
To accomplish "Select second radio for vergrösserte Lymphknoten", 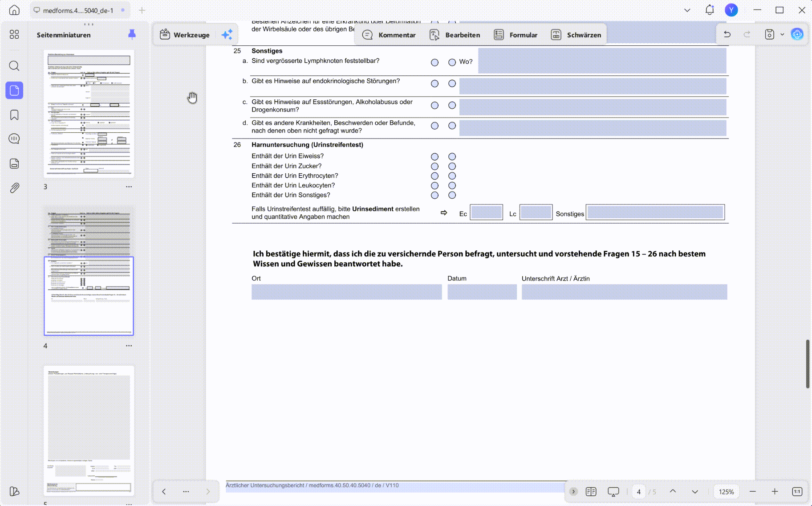I will 452,62.
